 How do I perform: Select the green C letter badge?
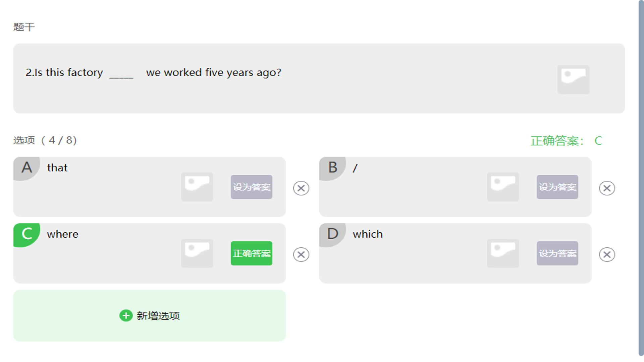tap(27, 235)
